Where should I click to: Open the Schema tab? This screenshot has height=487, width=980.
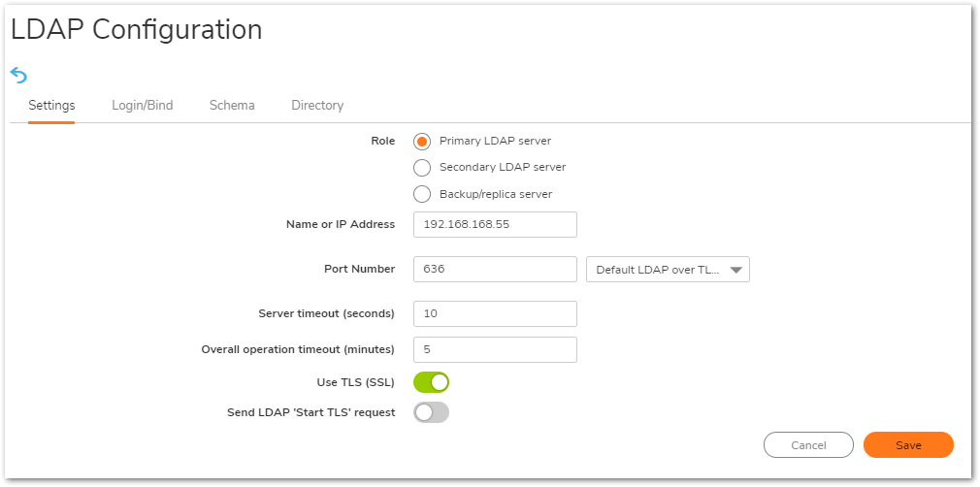[232, 105]
